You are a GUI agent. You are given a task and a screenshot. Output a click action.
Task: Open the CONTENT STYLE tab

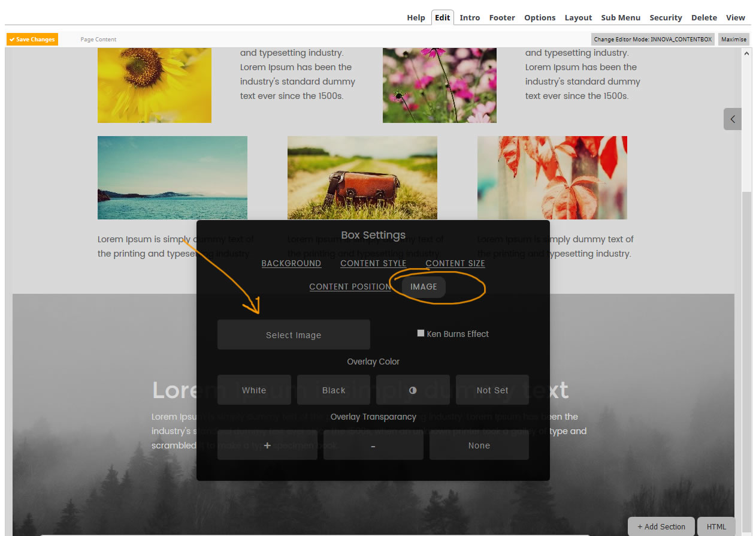tap(373, 263)
